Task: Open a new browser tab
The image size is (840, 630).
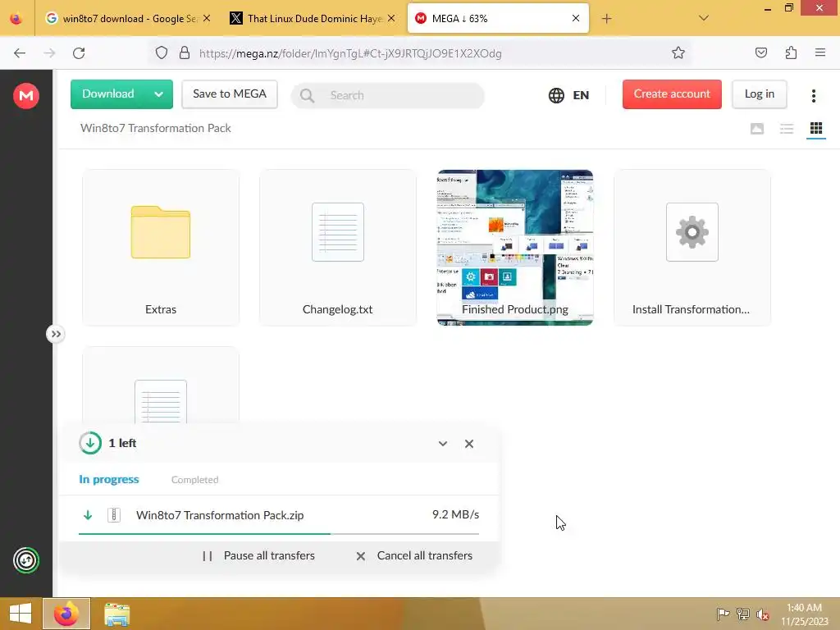Action: pos(606,19)
